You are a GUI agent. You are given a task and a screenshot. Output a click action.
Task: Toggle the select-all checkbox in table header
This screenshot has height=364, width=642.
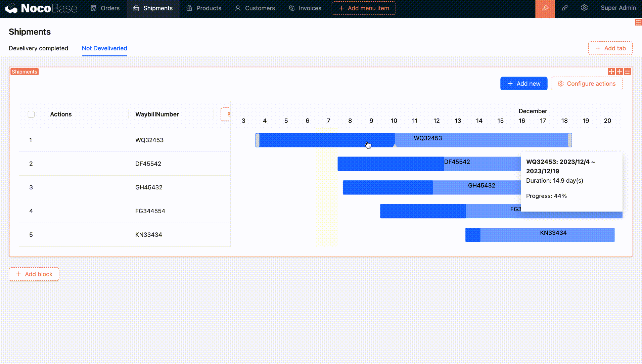(x=31, y=114)
